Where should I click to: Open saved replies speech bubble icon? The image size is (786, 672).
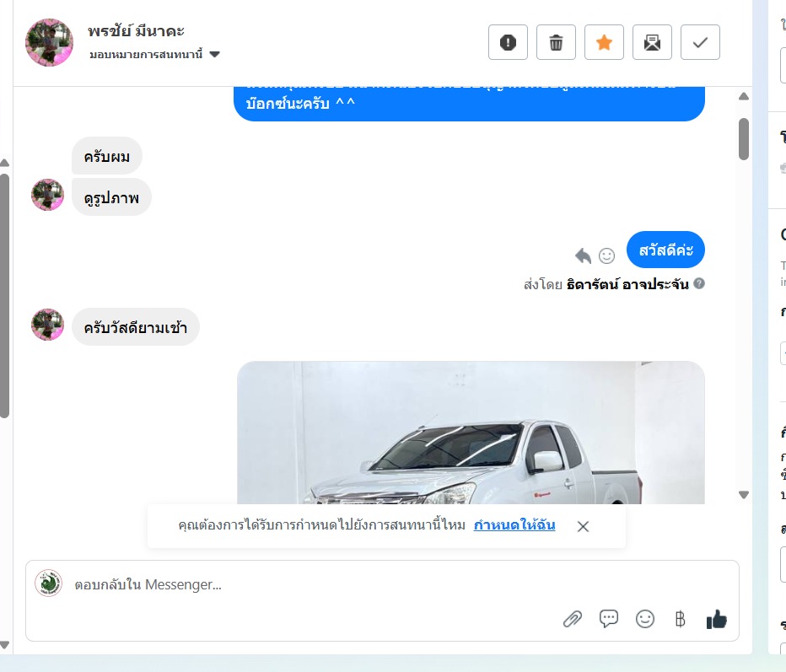609,619
